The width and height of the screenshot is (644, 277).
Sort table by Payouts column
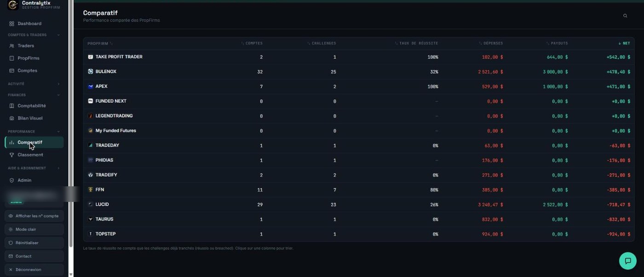557,43
